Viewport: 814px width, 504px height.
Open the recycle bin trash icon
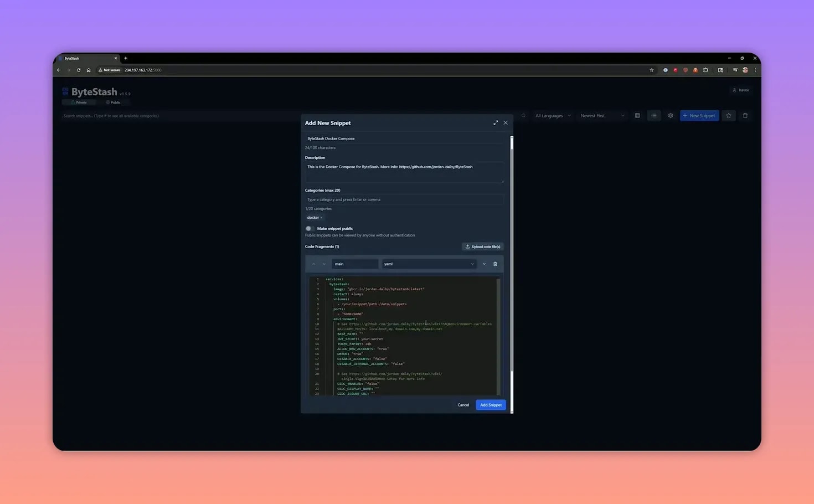(745, 116)
